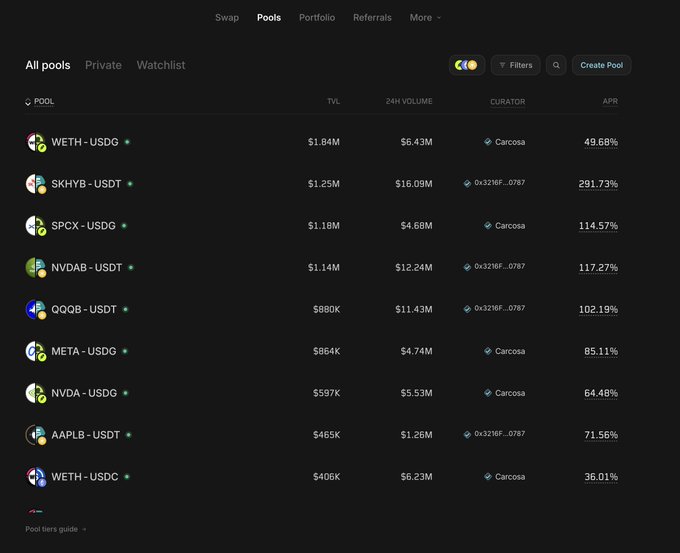Click the 291.73% APR value

pos(598,184)
